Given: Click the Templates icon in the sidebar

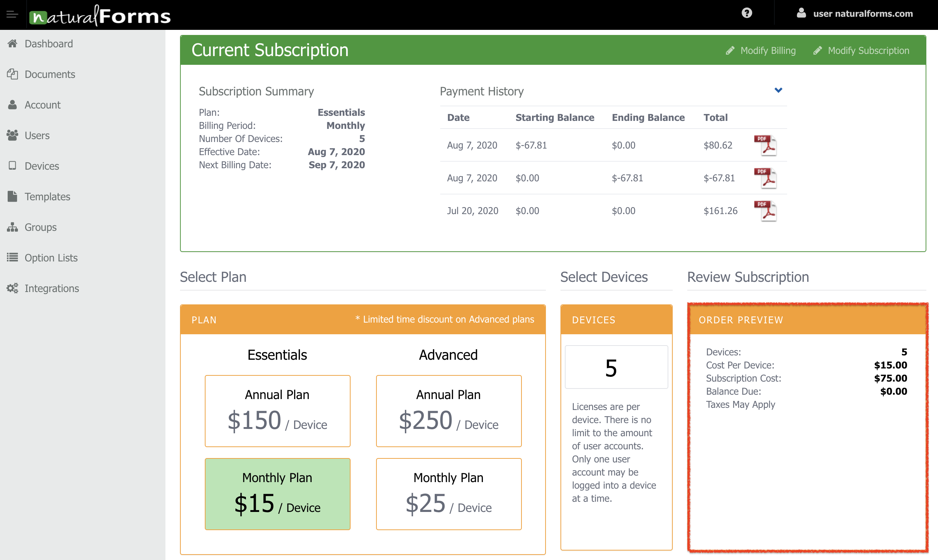Looking at the screenshot, I should pyautogui.click(x=12, y=196).
